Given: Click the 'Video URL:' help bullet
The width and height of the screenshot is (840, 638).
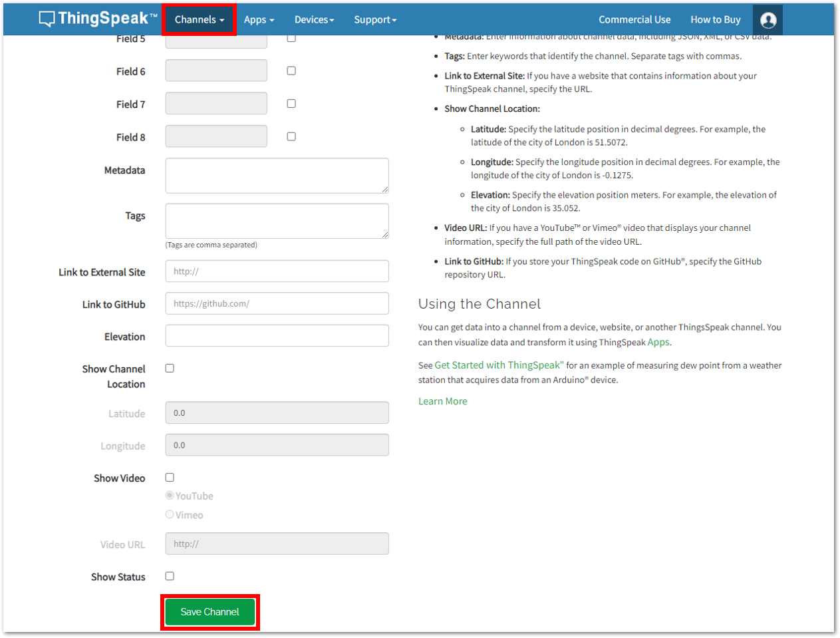Looking at the screenshot, I should (598, 235).
